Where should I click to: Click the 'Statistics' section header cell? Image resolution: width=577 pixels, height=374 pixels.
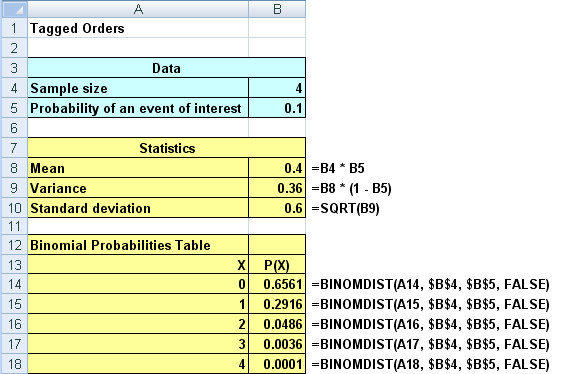pyautogui.click(x=166, y=148)
